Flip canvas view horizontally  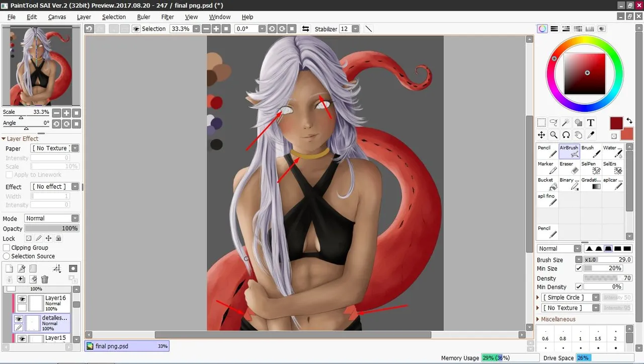pos(305,29)
